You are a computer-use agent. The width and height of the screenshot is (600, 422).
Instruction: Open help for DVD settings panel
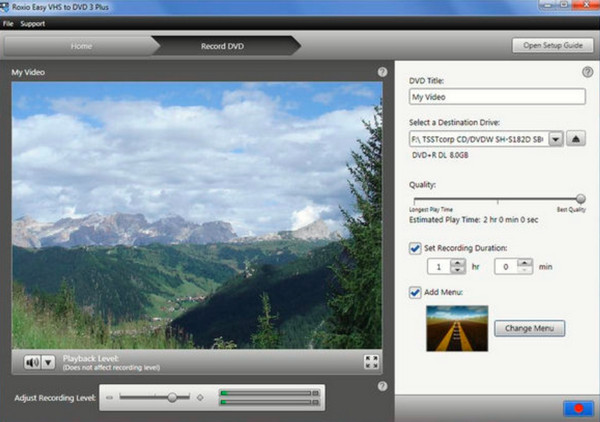tap(587, 72)
